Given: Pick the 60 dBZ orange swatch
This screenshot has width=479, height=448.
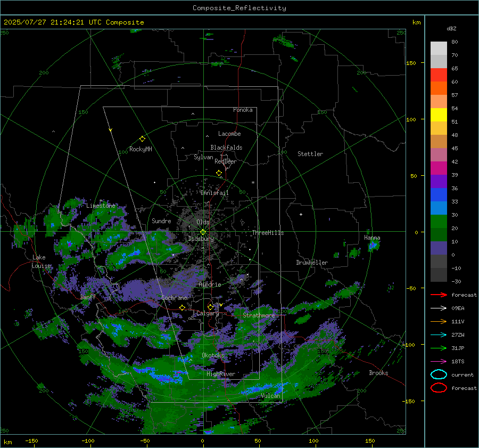Looking at the screenshot, I should 439,88.
